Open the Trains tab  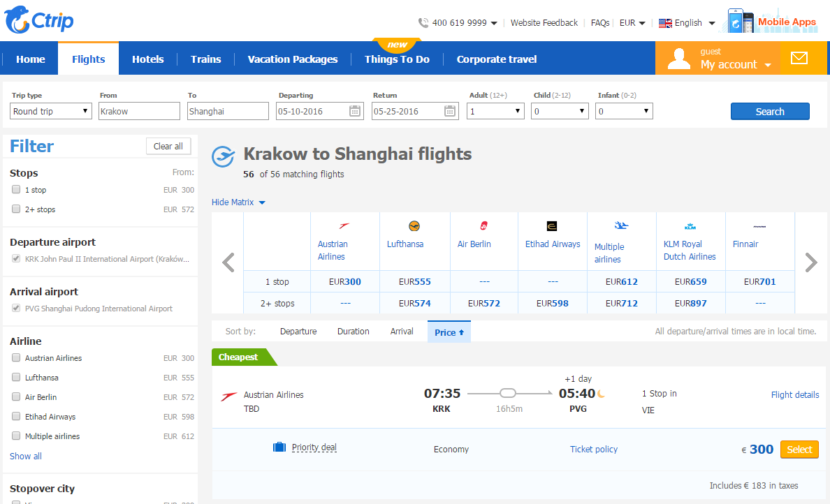[206, 59]
